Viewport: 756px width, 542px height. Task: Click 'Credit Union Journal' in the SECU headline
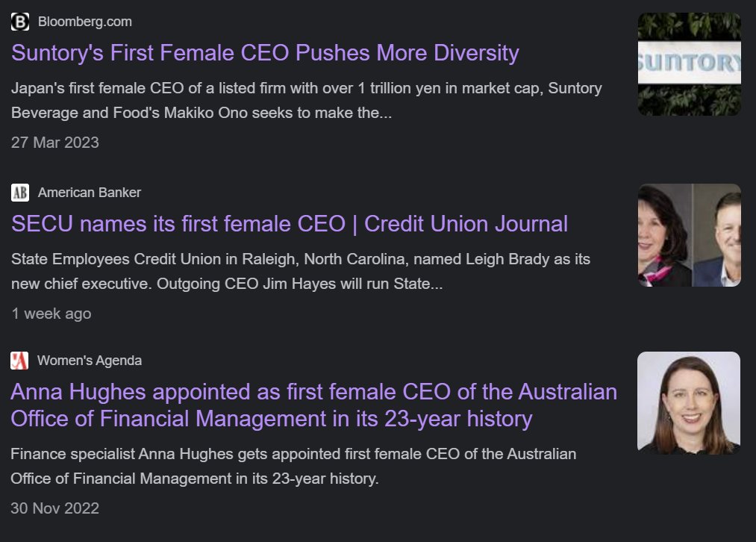click(466, 224)
